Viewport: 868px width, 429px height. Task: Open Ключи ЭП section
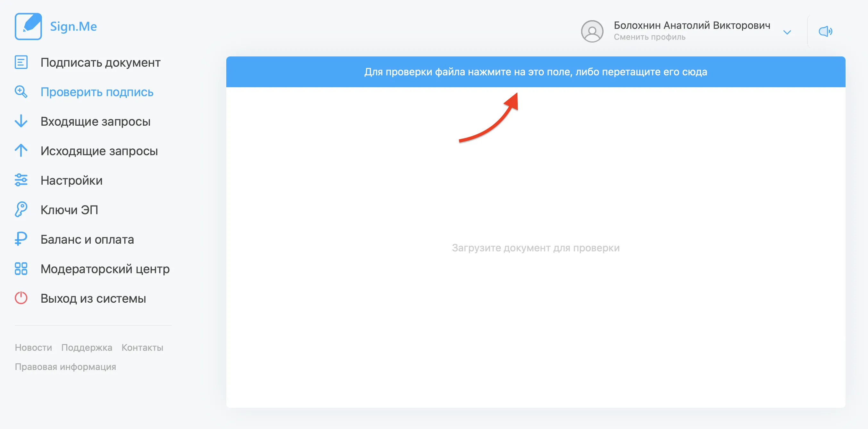(70, 210)
